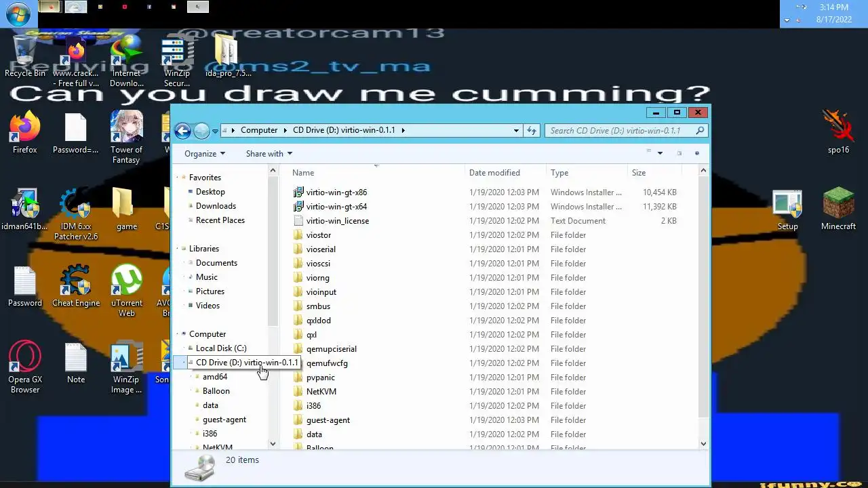Go back with Explorer back arrow
The width and height of the screenshot is (868, 488).
(182, 131)
